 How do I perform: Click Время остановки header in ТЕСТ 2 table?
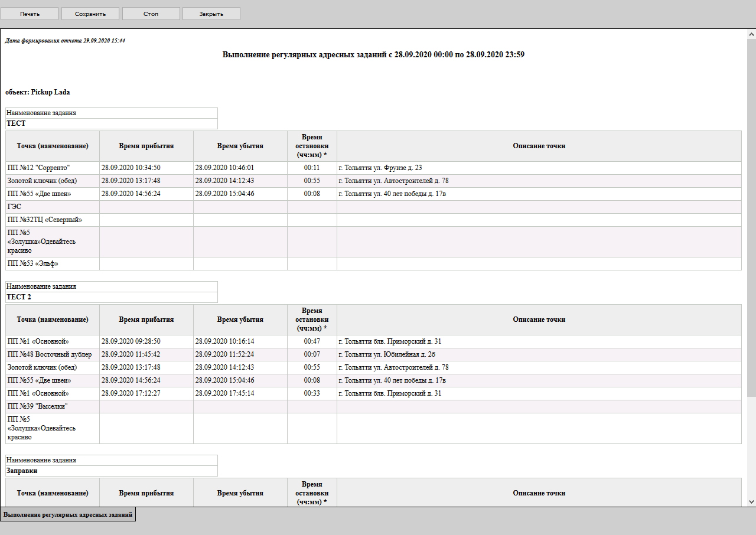[312, 319]
